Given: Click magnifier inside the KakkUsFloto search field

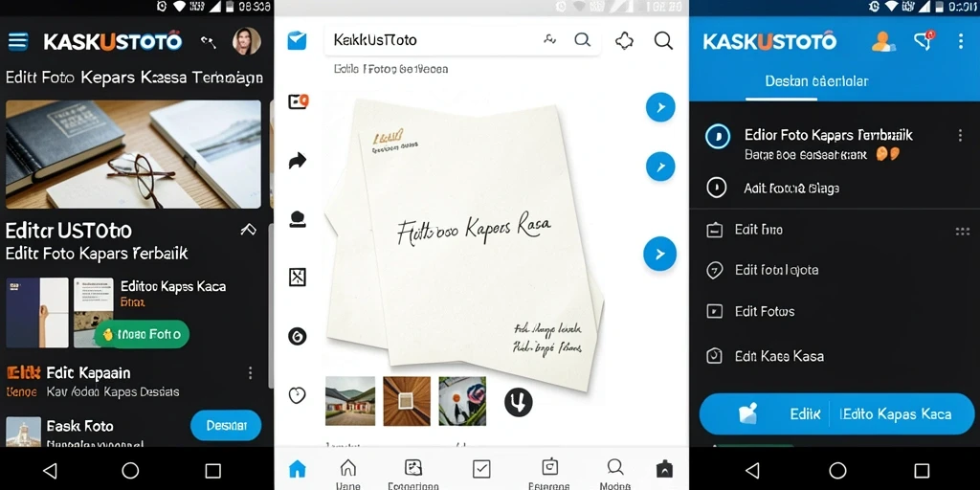Looking at the screenshot, I should click(583, 40).
